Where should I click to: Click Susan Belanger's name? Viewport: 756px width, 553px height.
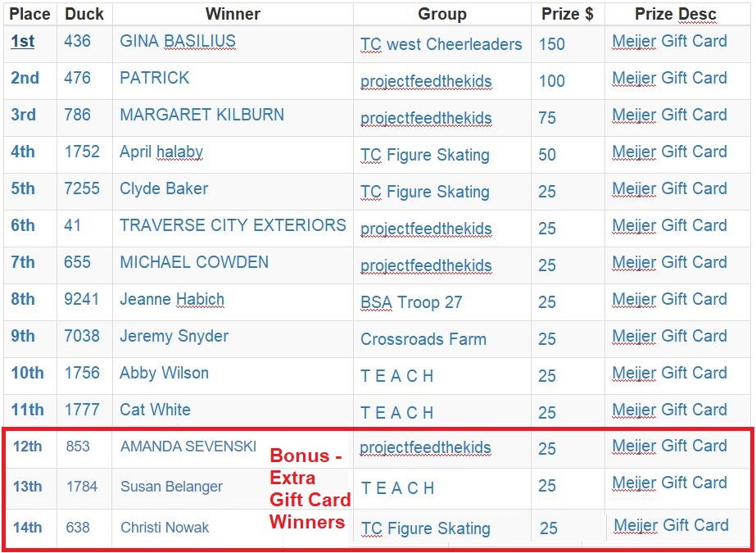(x=172, y=487)
